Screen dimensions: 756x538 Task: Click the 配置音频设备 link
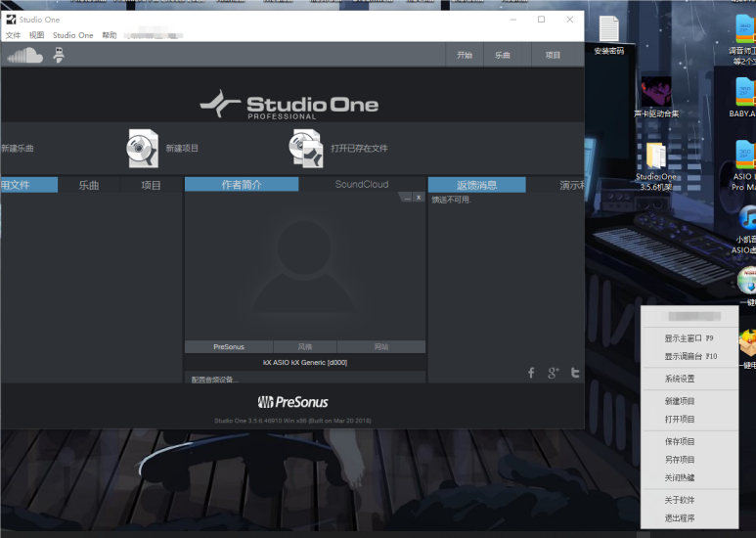pyautogui.click(x=214, y=380)
